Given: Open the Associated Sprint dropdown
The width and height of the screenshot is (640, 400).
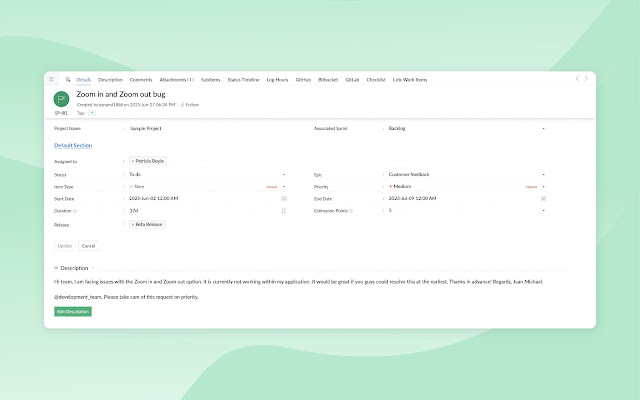Looking at the screenshot, I should [543, 129].
